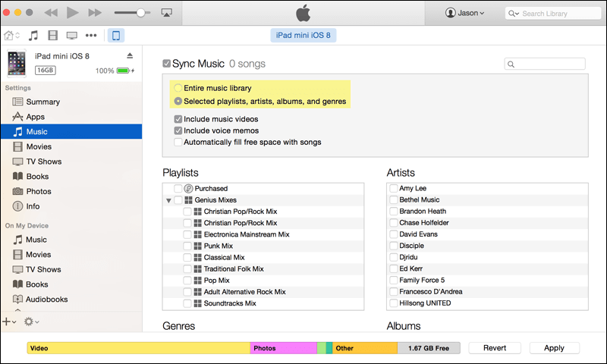
Task: Enable Automatically fill free space with songs
Action: 178,142
